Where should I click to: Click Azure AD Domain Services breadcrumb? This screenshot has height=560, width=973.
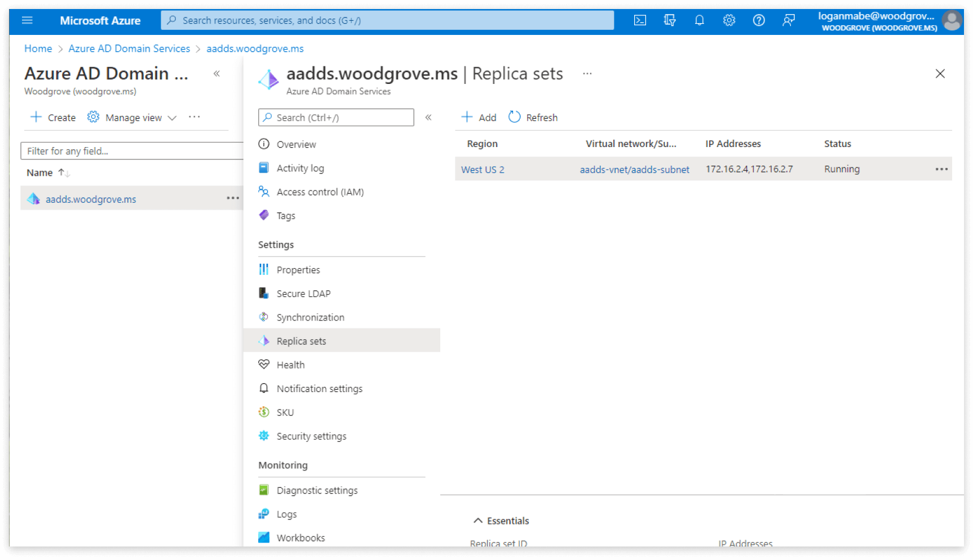click(x=129, y=48)
